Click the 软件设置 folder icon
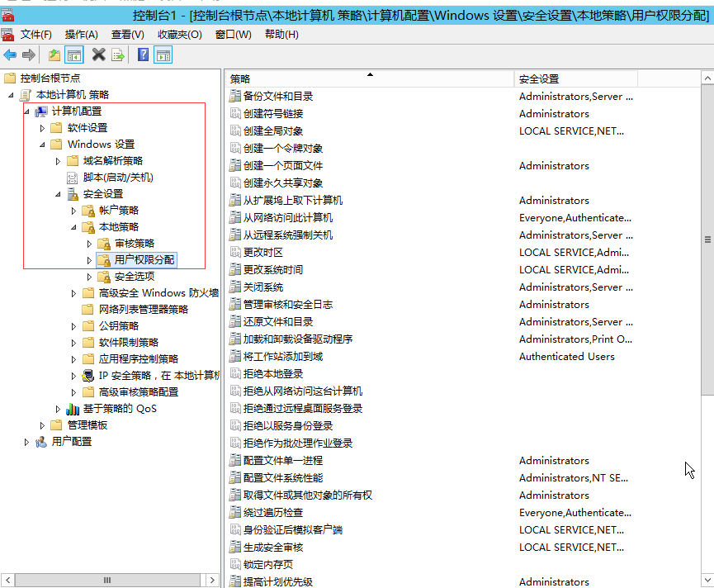 [x=56, y=128]
